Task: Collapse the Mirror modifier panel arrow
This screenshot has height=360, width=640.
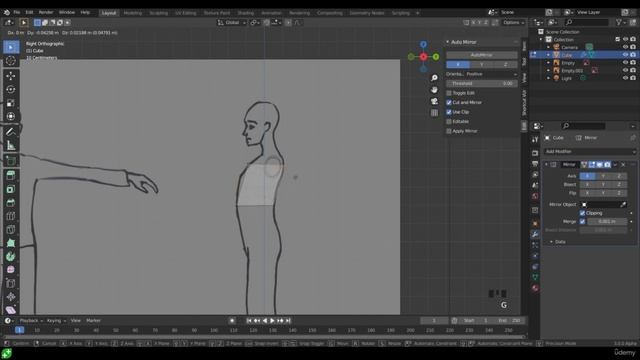Action: pyautogui.click(x=547, y=164)
